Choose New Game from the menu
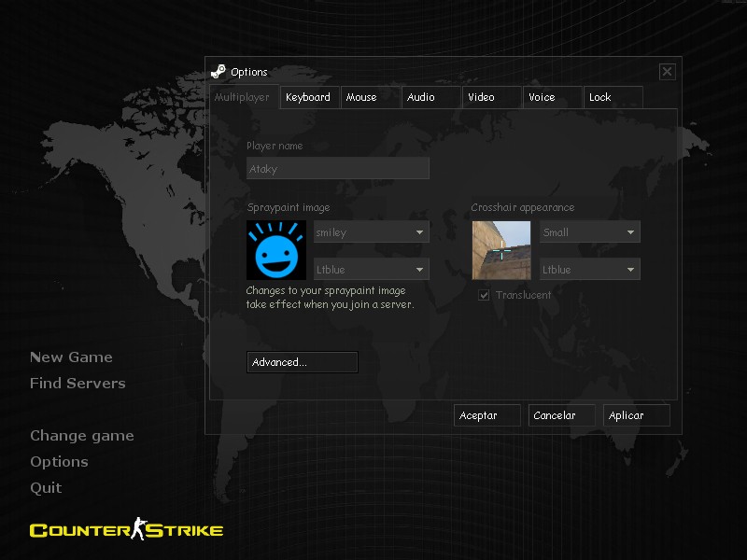 71,357
